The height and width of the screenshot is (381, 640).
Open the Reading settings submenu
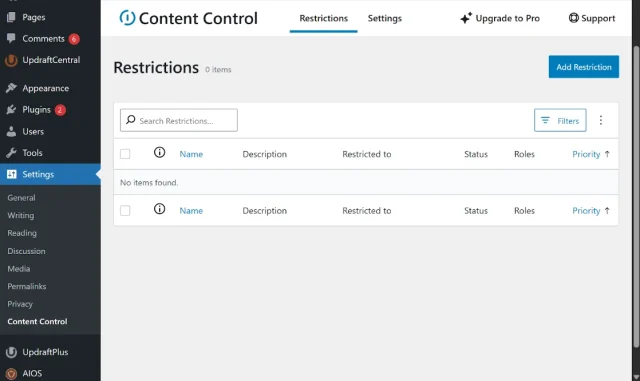(x=22, y=233)
